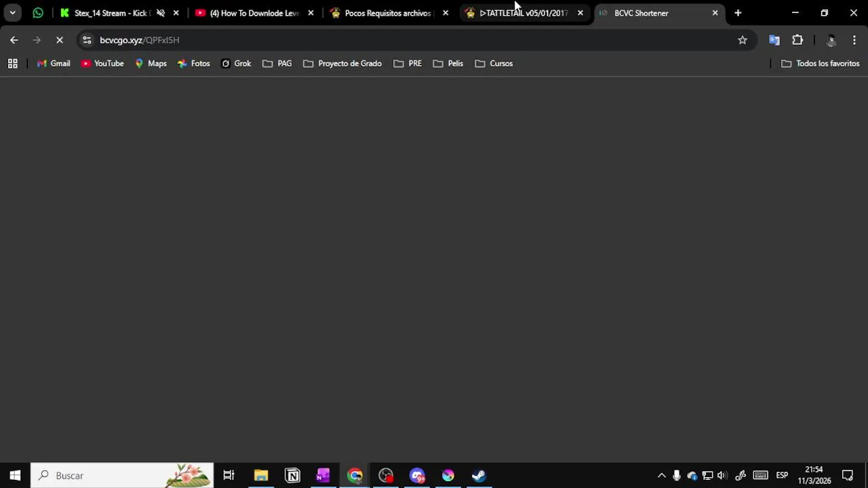Close the TATTLETAIL tab
The width and height of the screenshot is (868, 488).
coord(580,13)
